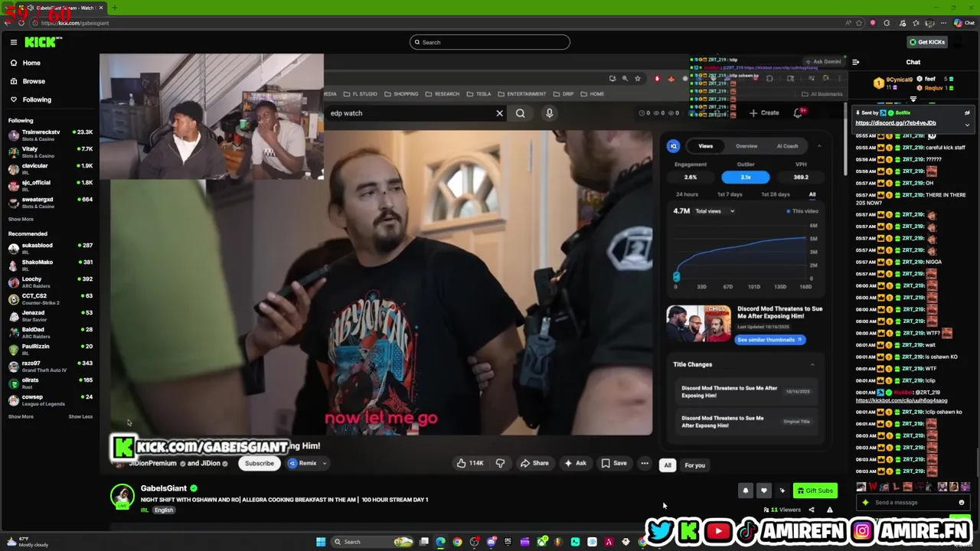
Task: Click the Get KICKs button
Action: (x=927, y=42)
